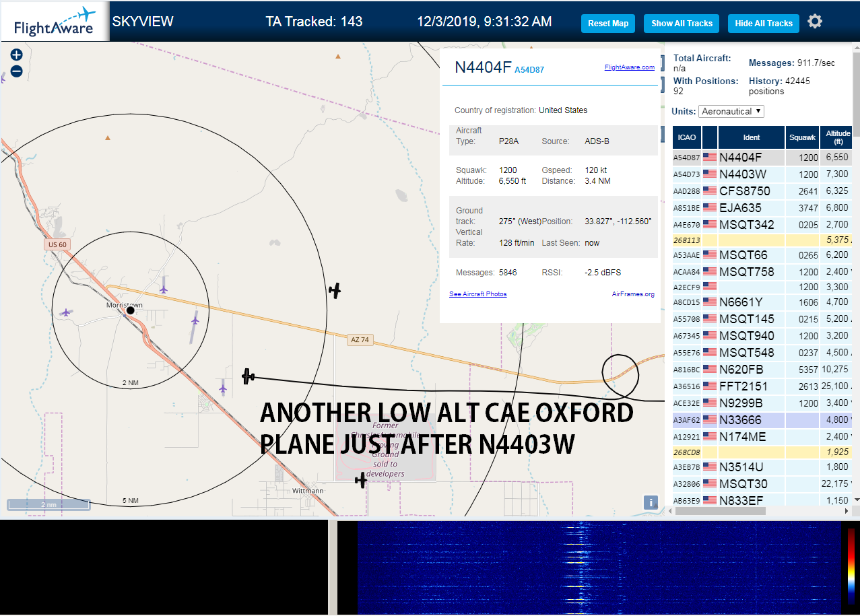Select purple aircraft west of Morristown
The image size is (860, 616).
65,312
